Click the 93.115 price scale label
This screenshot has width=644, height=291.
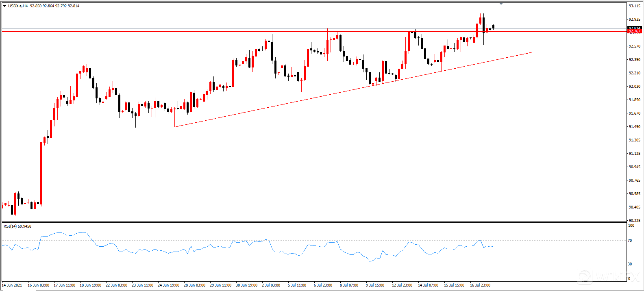(634, 6)
